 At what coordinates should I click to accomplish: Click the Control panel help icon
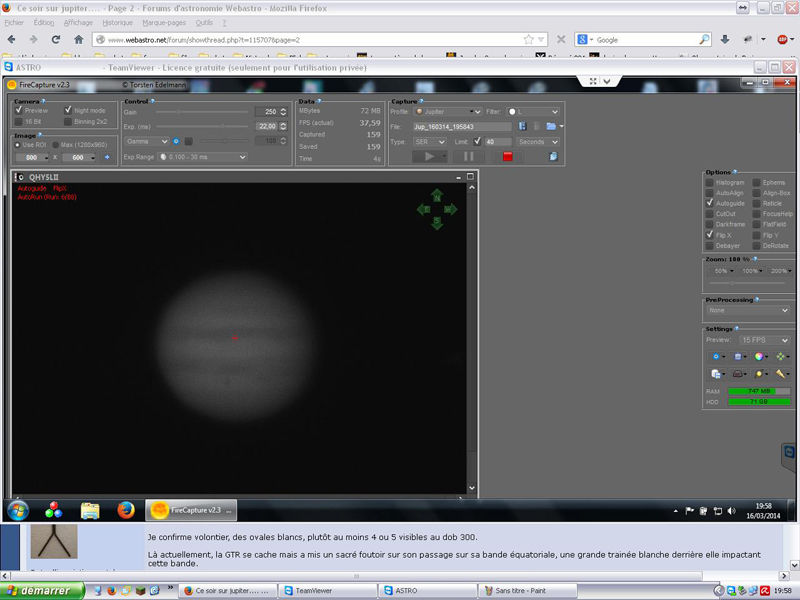coord(153,101)
